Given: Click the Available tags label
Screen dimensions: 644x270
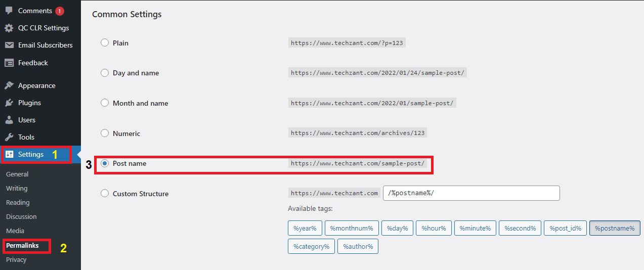Looking at the screenshot, I should 310,208.
